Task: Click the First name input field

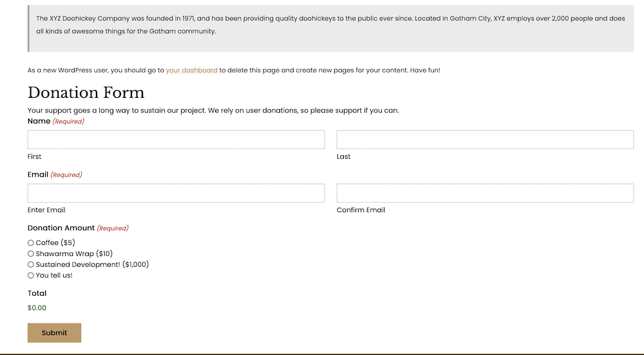Action: 176,140
